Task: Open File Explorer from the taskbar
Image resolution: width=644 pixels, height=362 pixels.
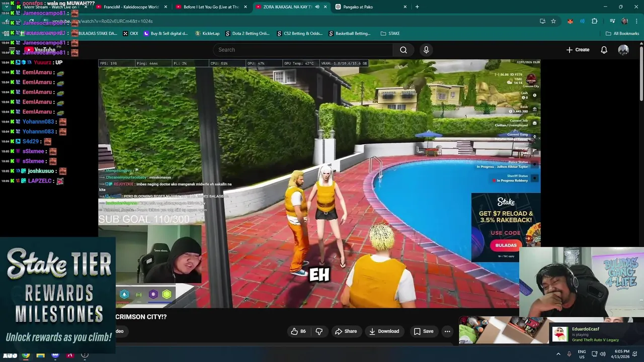Action: click(40, 355)
